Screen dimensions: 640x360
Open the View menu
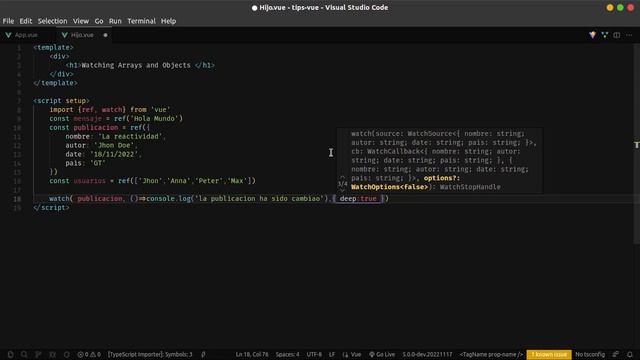(81, 21)
